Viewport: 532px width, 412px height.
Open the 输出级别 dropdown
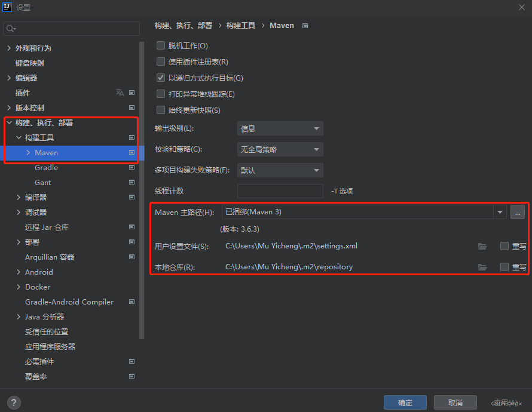(280, 128)
